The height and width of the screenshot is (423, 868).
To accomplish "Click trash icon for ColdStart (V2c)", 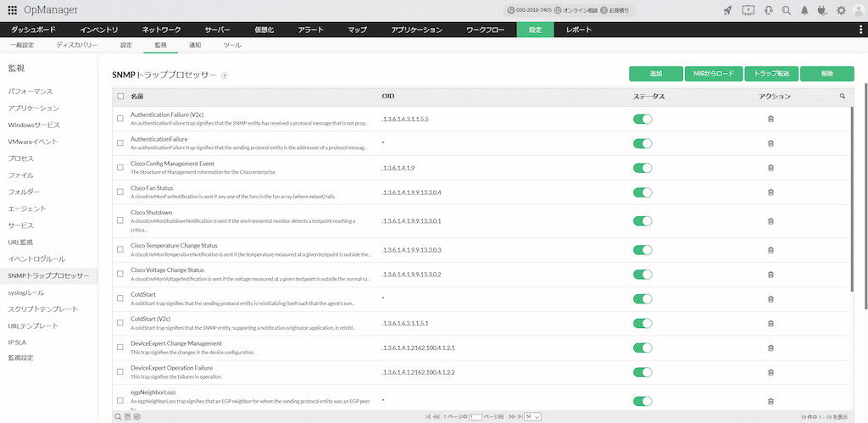I will click(771, 323).
